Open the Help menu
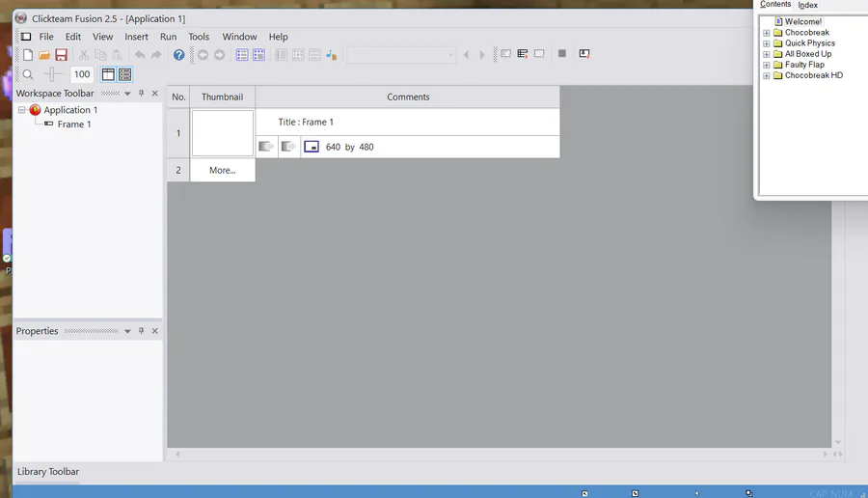This screenshot has width=868, height=498. point(279,37)
